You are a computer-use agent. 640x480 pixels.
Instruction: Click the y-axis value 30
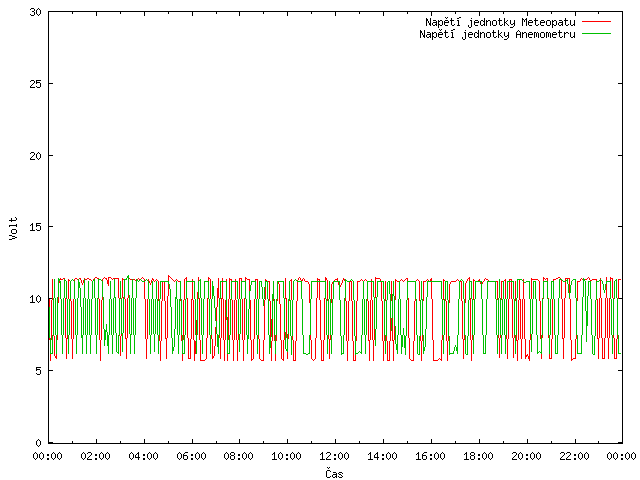coord(36,12)
